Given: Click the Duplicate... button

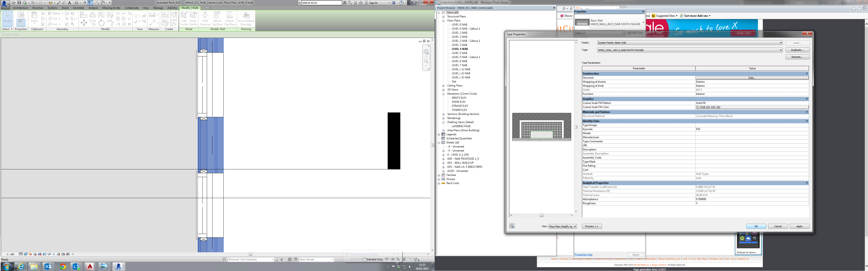Looking at the screenshot, I should 797,50.
